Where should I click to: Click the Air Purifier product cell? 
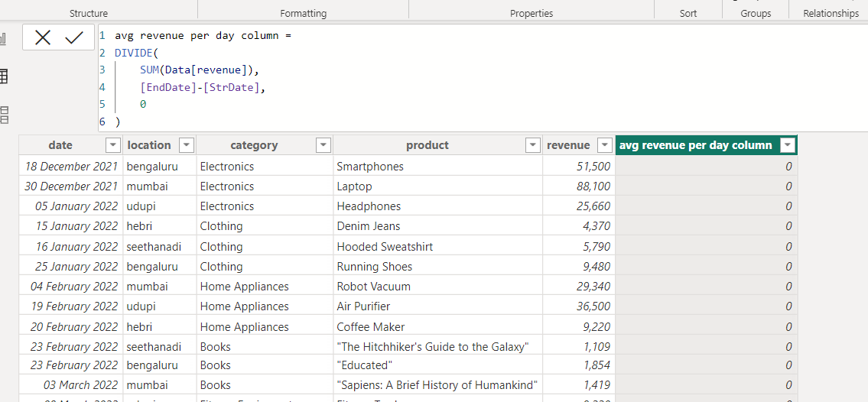438,306
